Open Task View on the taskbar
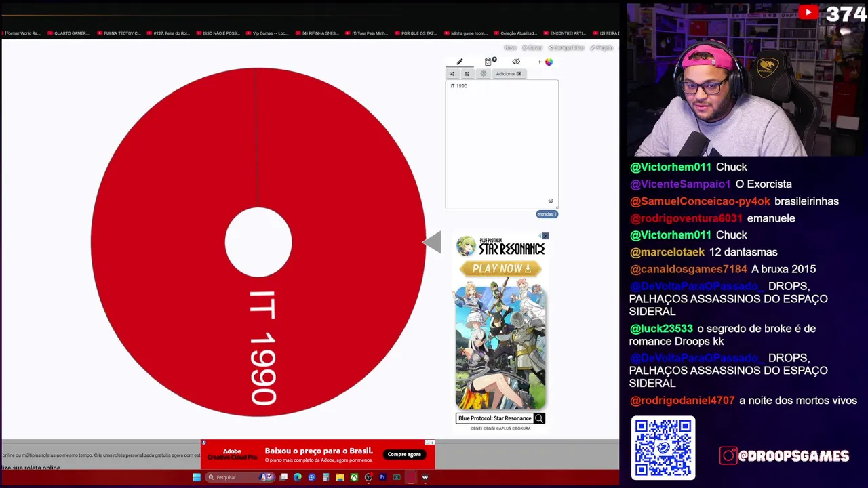 [x=283, y=477]
